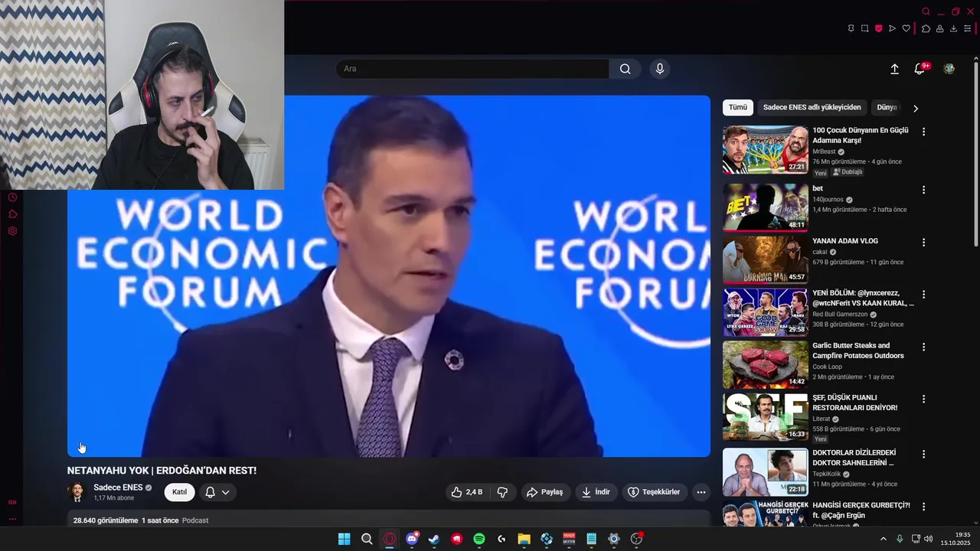Open Extensions from the Opera sidebar cube icon
This screenshot has width=980, height=551.
click(12, 214)
